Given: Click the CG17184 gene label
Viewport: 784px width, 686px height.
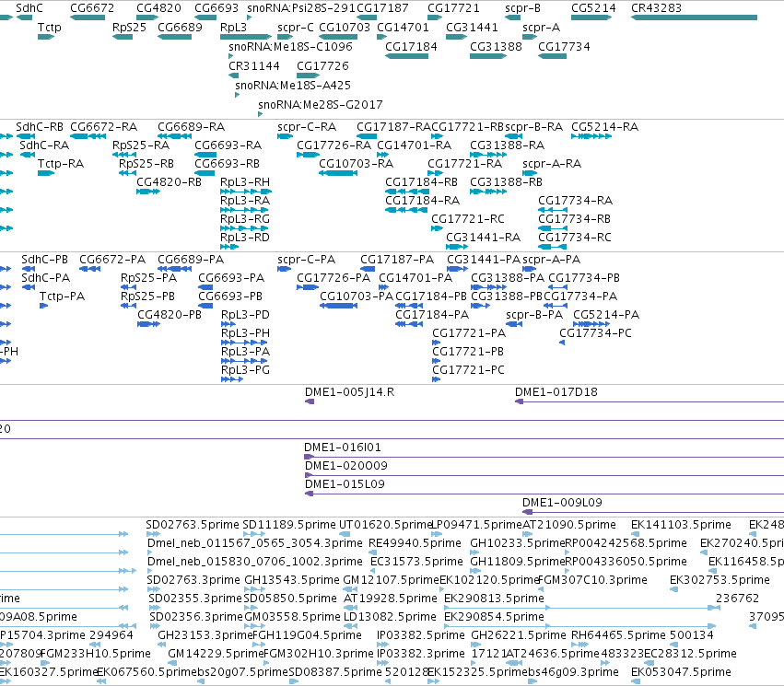Looking at the screenshot, I should [411, 46].
